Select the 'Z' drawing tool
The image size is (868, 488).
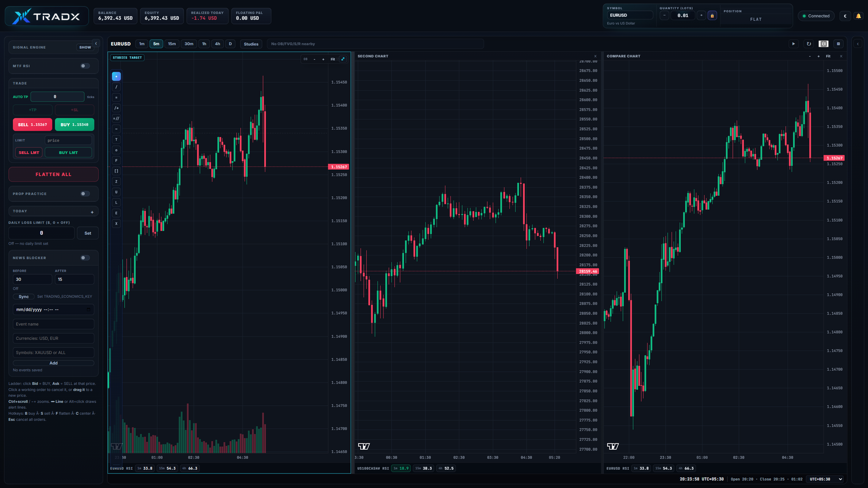[x=116, y=182]
